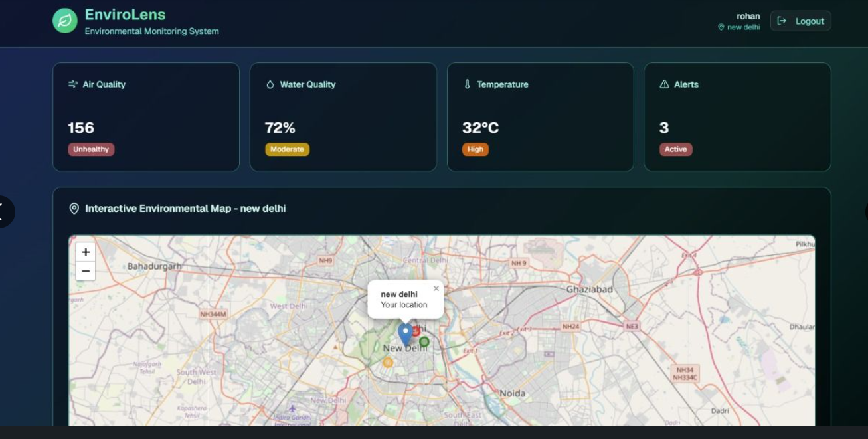The width and height of the screenshot is (868, 439).
Task: Click the rohan username in header
Action: (748, 16)
